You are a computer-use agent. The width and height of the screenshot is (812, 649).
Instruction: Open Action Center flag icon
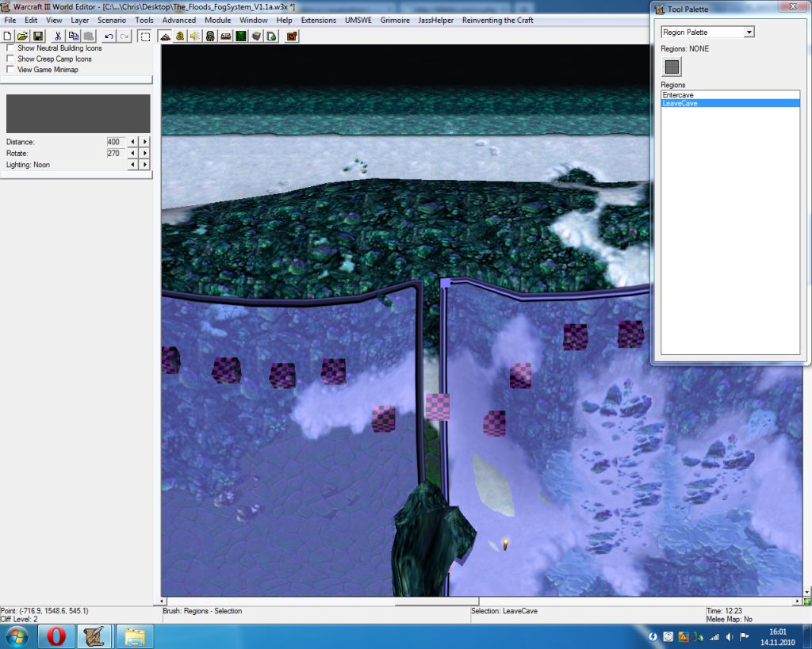click(744, 636)
